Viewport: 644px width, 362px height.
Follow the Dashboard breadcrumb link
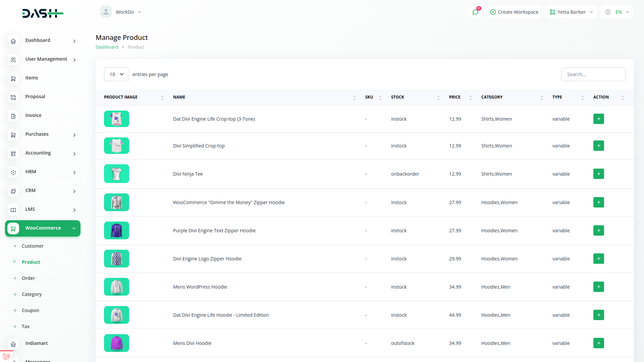coord(107,47)
